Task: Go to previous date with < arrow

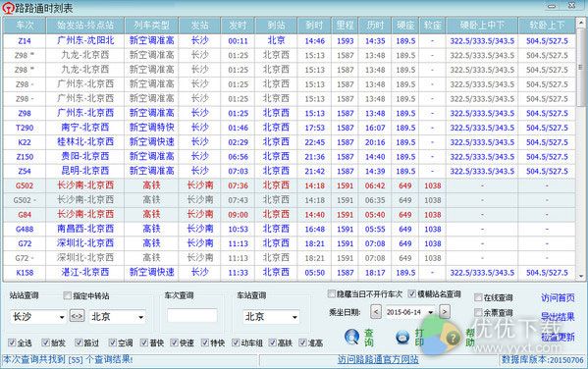Action: pyautogui.click(x=376, y=312)
